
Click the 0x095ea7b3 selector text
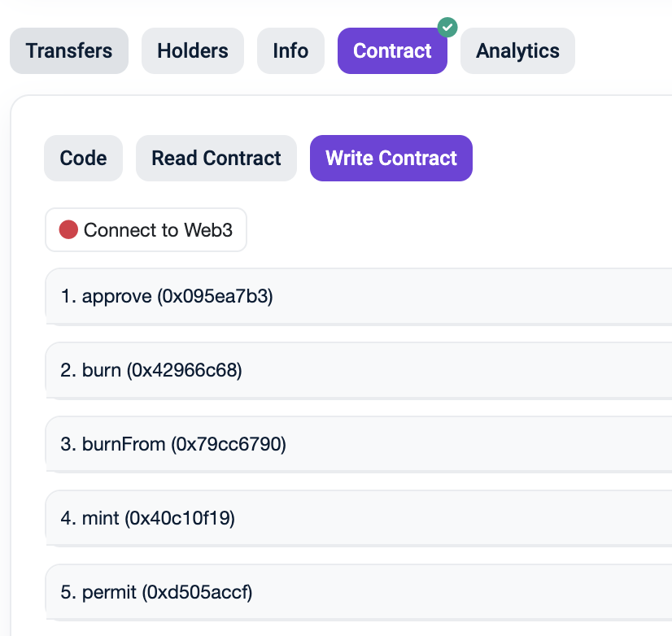tap(215, 296)
